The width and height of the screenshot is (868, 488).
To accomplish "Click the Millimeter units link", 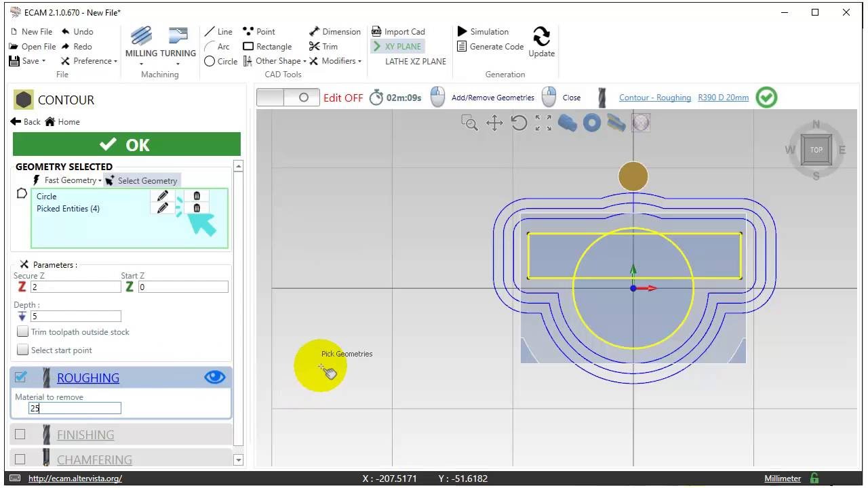I will click(x=783, y=479).
